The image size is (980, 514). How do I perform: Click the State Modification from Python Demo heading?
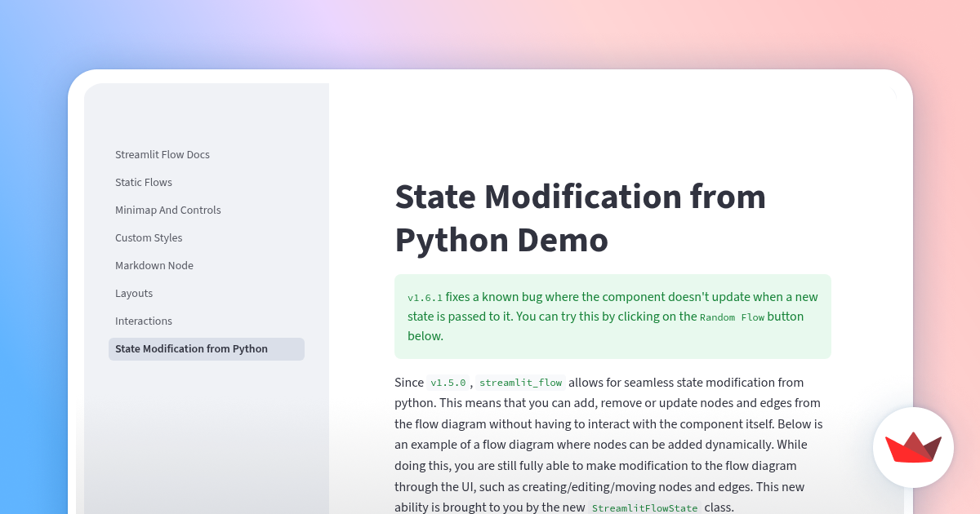[581, 219]
